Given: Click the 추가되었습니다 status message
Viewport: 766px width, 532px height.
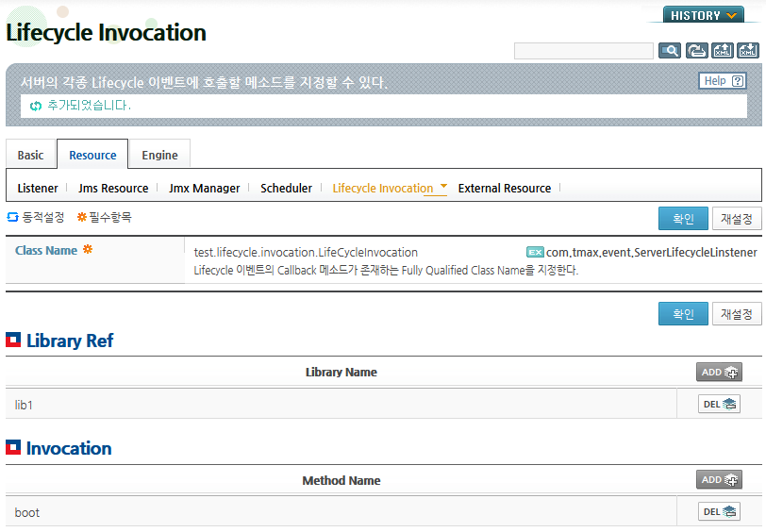Looking at the screenshot, I should [89, 106].
